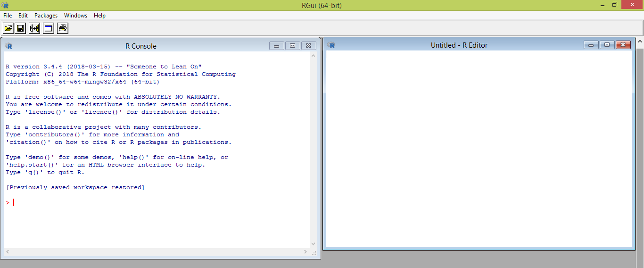Return focus to Console toolbar icon
The image size is (644, 268).
coord(49,28)
